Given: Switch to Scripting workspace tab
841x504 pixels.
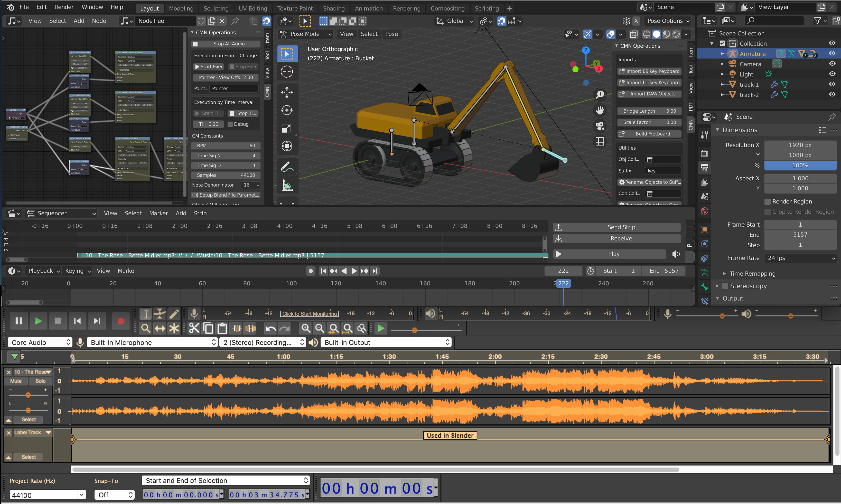Looking at the screenshot, I should 487,8.
